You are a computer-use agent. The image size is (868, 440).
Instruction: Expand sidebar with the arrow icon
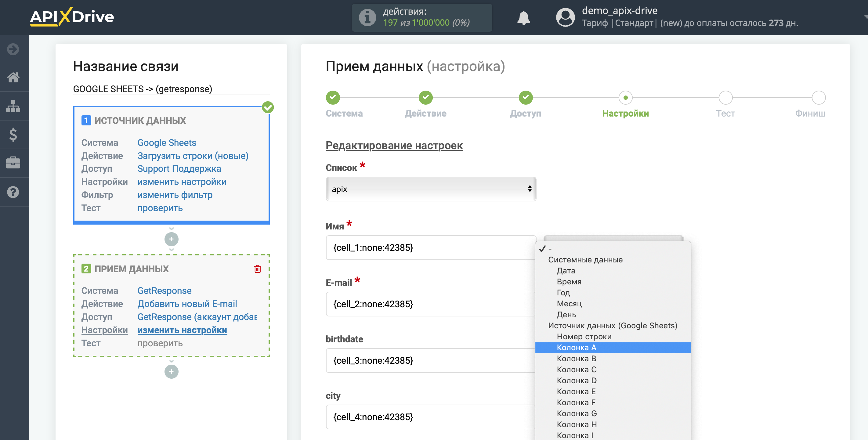13,49
